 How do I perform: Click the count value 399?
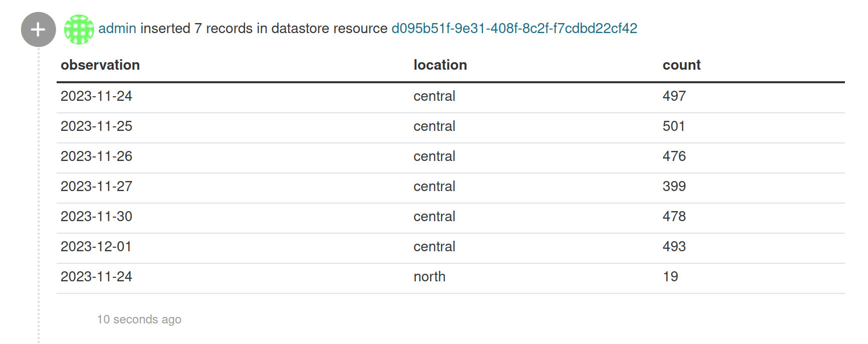pyautogui.click(x=674, y=187)
